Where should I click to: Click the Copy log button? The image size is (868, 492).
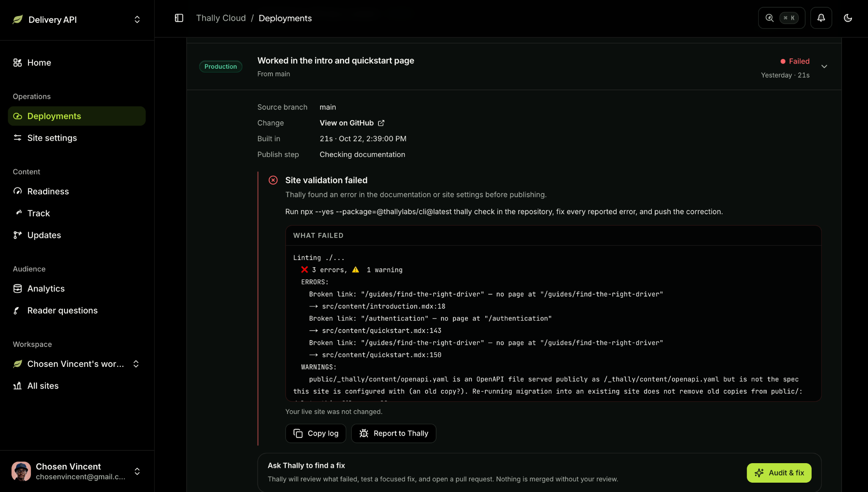click(x=315, y=433)
